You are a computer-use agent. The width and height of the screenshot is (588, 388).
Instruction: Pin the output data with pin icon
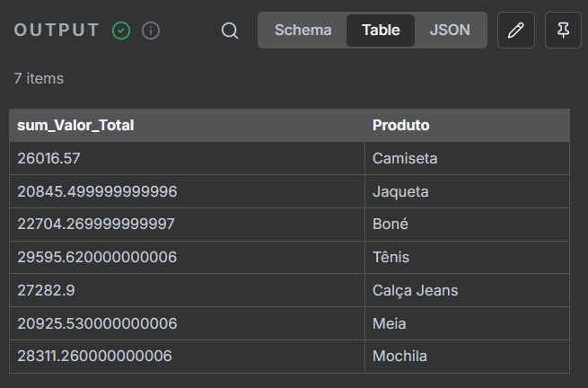point(563,30)
